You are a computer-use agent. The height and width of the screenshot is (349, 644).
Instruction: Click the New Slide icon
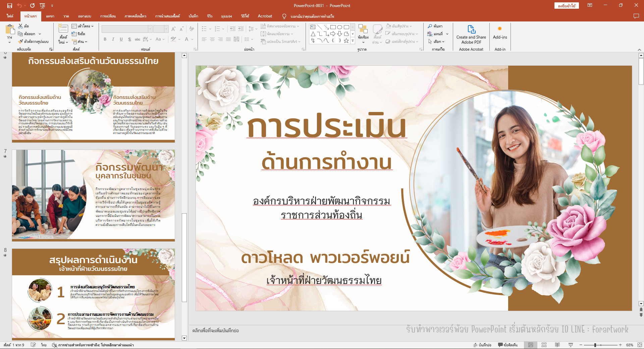63,28
